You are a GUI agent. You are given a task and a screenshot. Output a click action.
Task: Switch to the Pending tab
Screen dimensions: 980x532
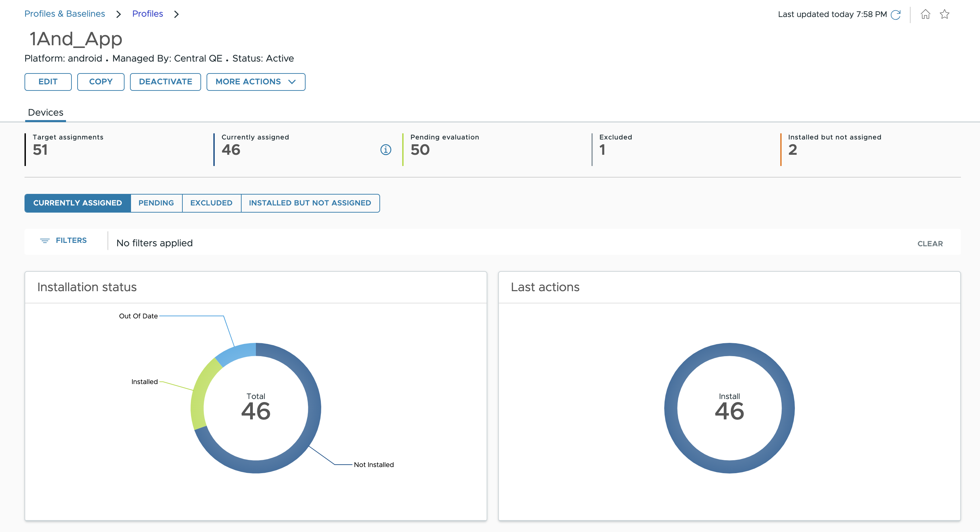[x=156, y=203]
